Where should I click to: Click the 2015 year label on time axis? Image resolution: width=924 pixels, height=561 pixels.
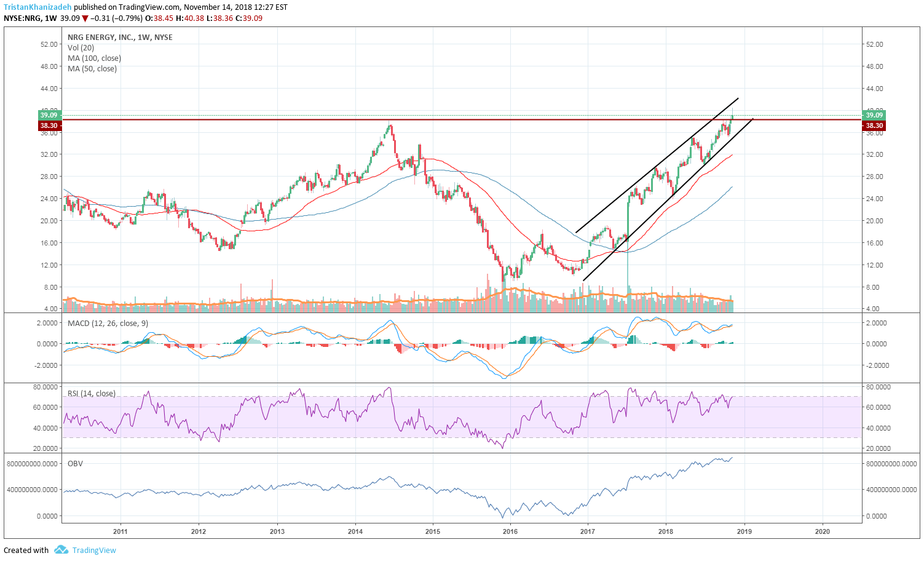tap(433, 531)
